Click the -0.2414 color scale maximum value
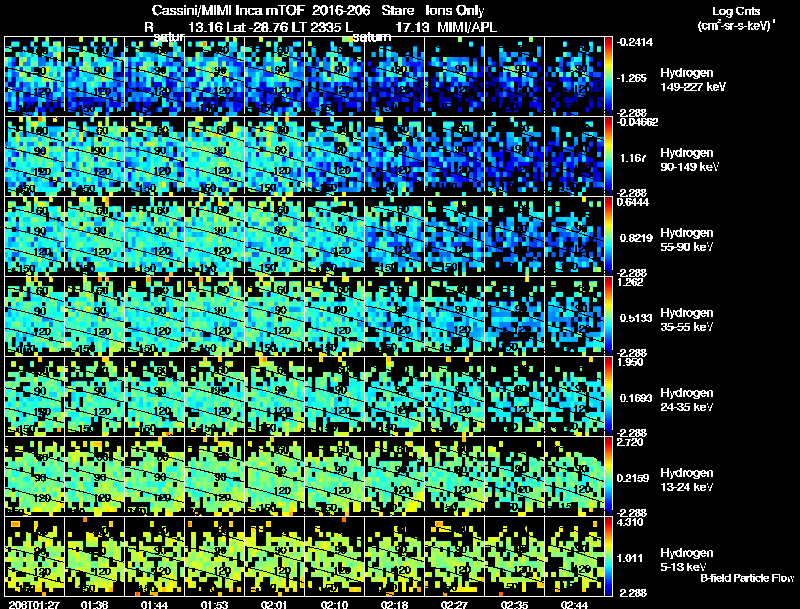 (634, 42)
